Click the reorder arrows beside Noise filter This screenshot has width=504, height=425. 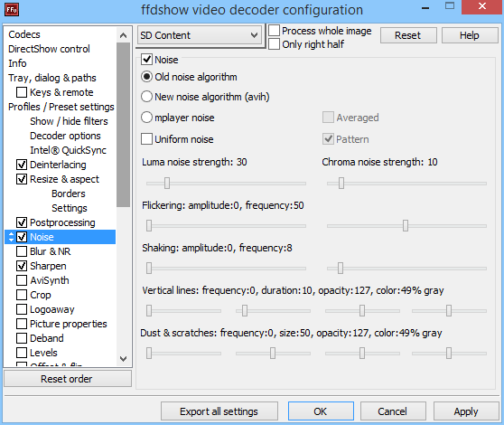[11, 237]
